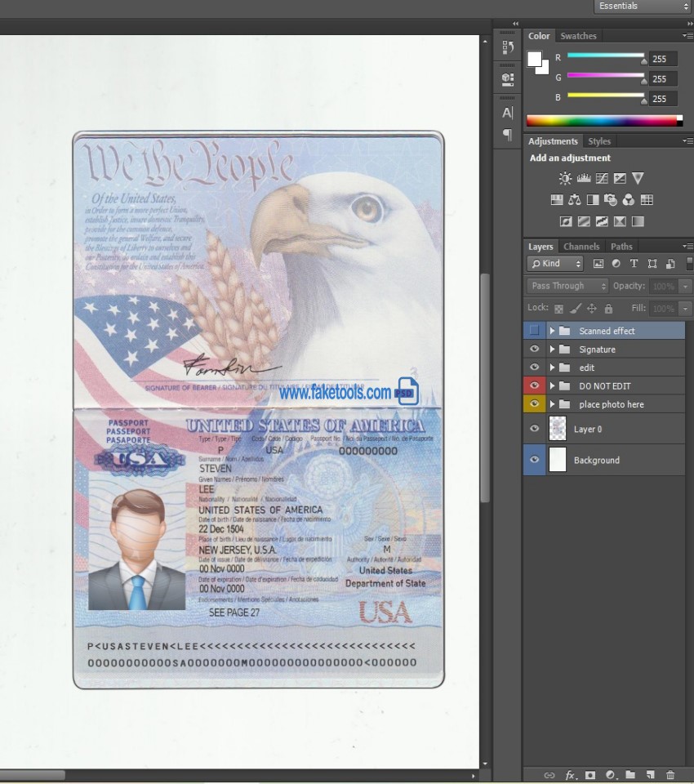
Task: Switch to the Styles tab
Action: pos(599,141)
